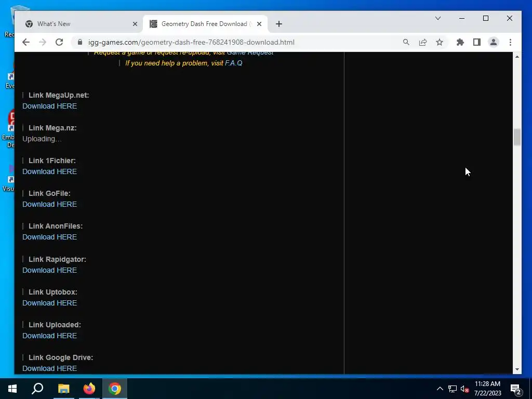The width and height of the screenshot is (532, 399).
Task: Open the notification center icon
Action: click(516, 389)
